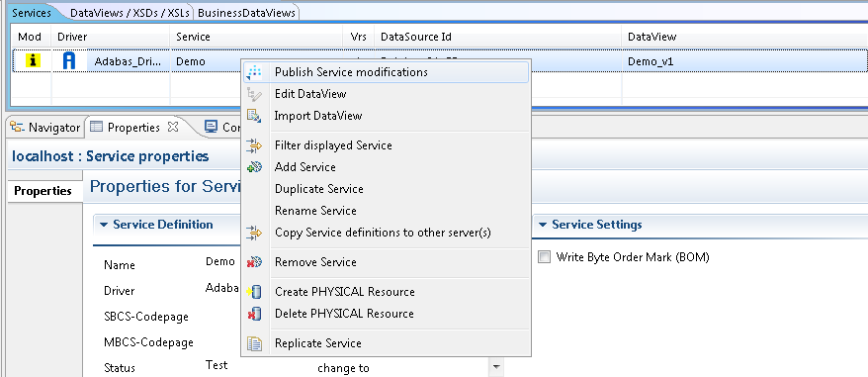Open the Navigator view tab

pyautogui.click(x=45, y=128)
